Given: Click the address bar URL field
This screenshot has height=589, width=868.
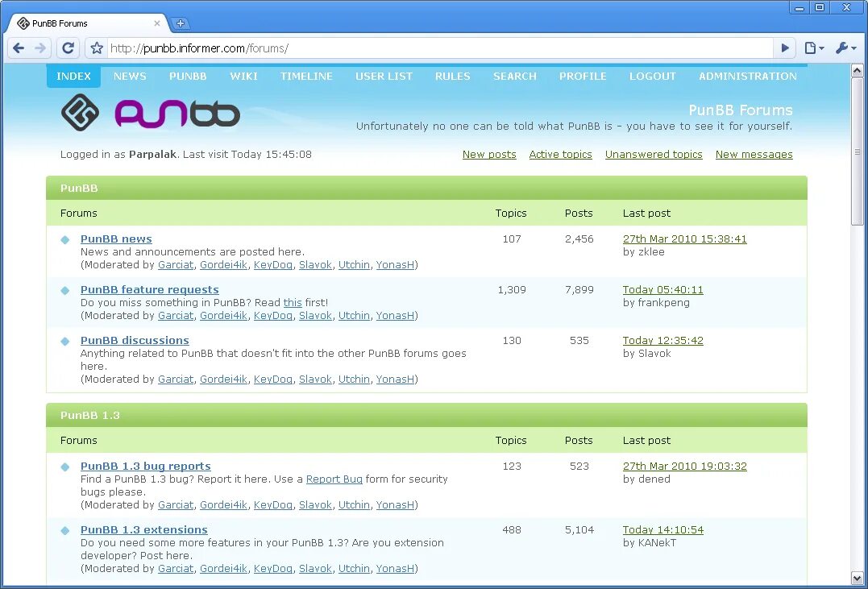Looking at the screenshot, I should (440, 48).
